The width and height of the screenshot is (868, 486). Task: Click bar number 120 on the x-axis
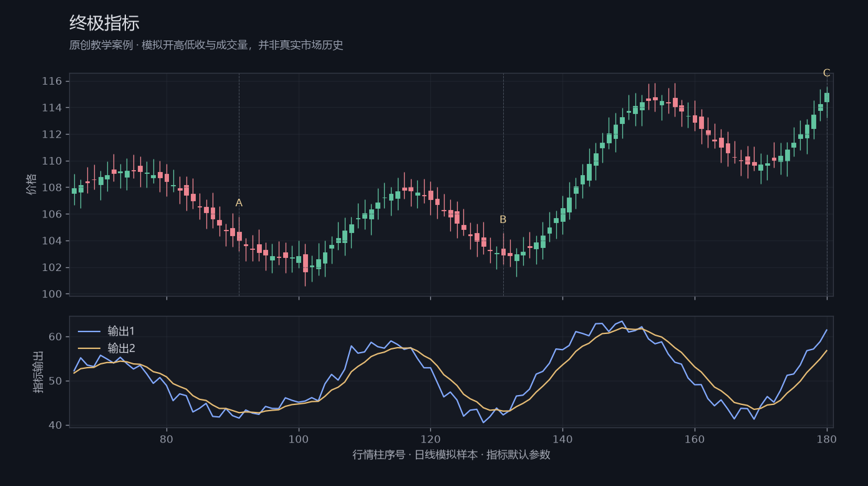click(430, 439)
